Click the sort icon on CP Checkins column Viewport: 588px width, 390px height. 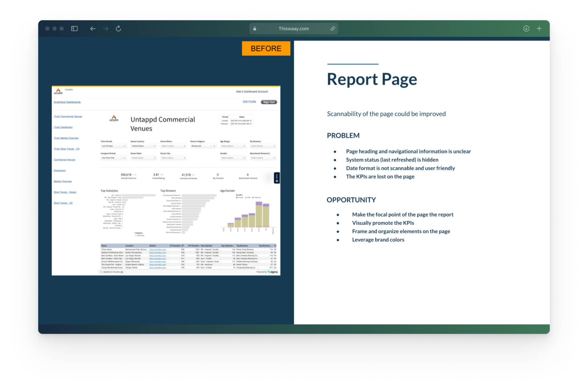[183, 246]
